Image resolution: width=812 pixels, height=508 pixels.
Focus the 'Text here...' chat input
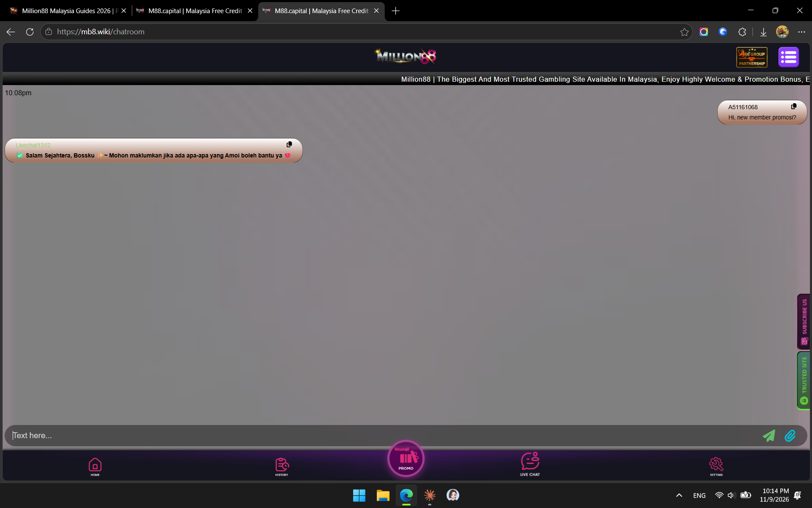pyautogui.click(x=383, y=436)
